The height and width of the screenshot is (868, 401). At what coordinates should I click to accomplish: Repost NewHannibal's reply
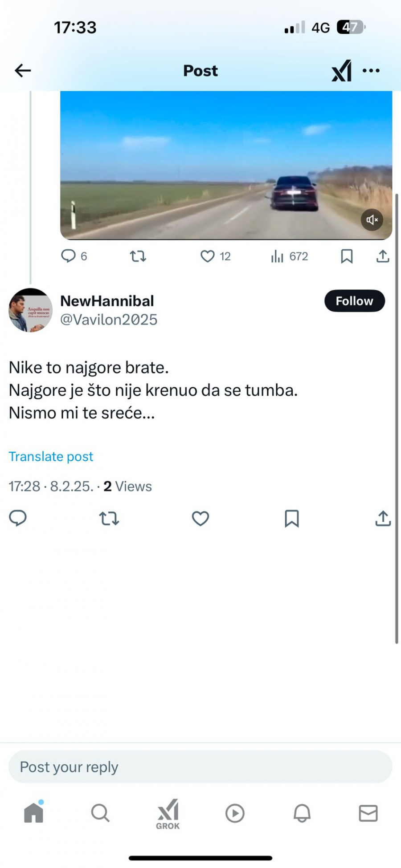[x=109, y=519]
